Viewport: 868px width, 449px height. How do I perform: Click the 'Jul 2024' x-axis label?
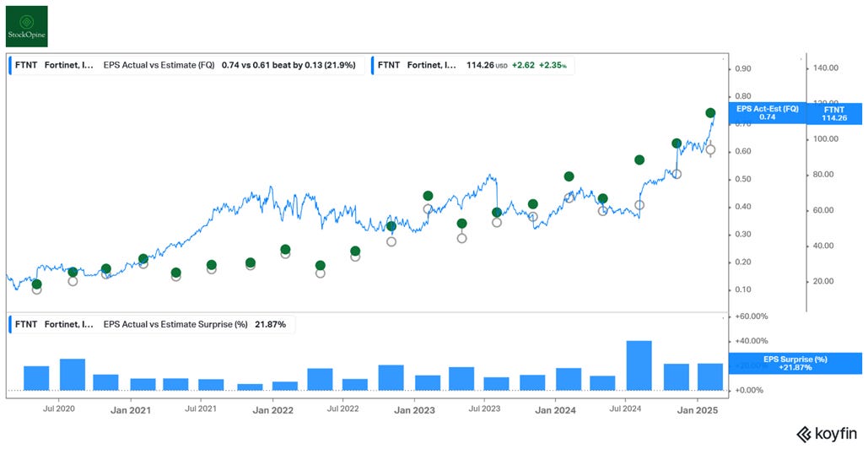click(626, 410)
